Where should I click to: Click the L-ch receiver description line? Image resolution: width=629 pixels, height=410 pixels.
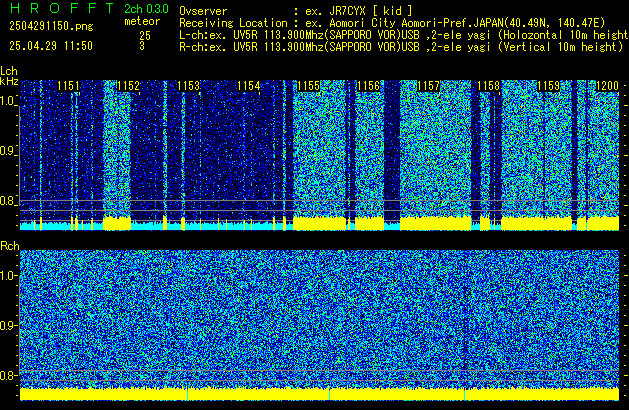point(404,35)
